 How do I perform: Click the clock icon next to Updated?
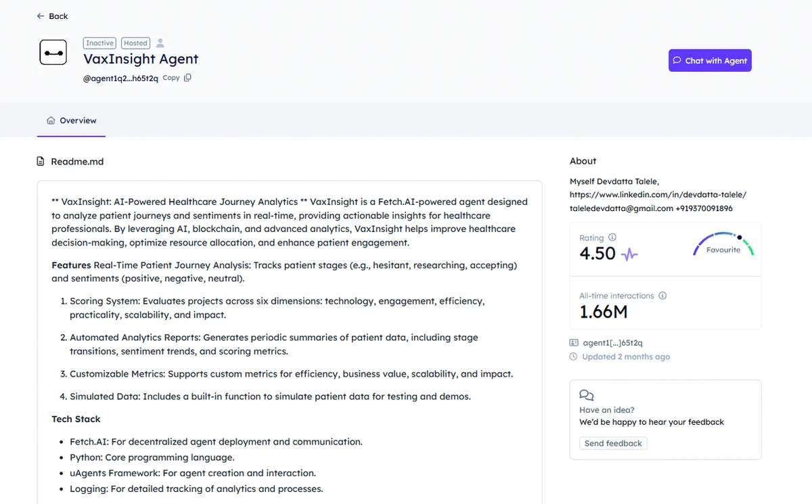click(574, 357)
